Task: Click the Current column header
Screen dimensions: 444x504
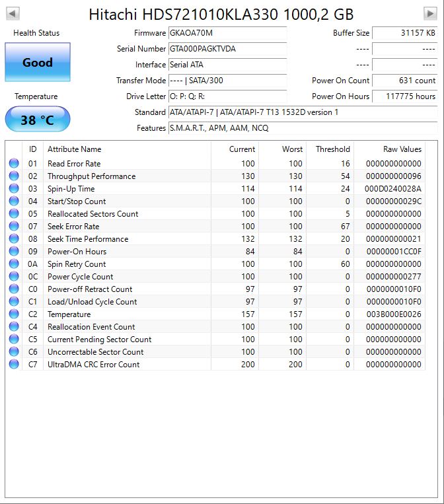Action: 235,149
